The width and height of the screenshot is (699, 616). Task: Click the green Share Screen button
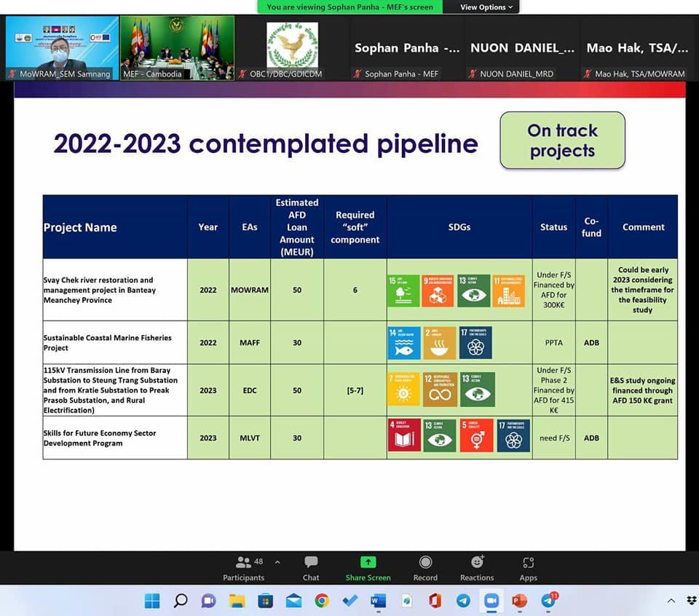tap(368, 568)
